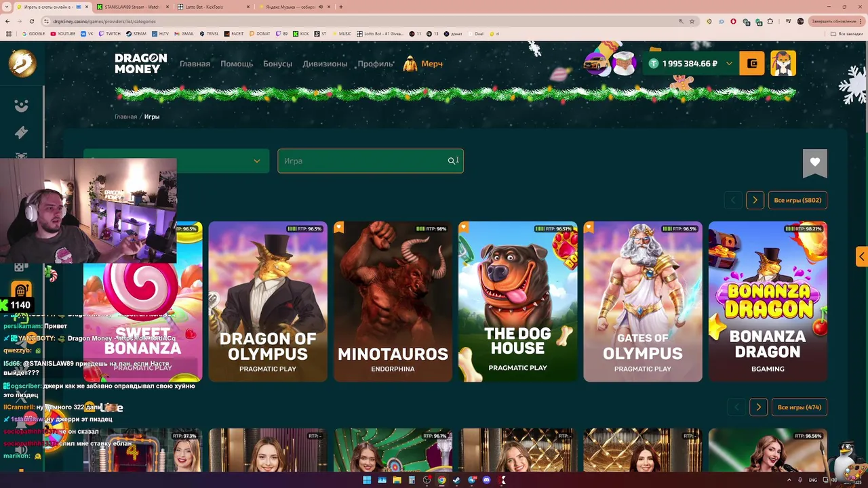868x488 pixels.
Task: Open the Дивизионы navigation item
Action: [x=325, y=64]
